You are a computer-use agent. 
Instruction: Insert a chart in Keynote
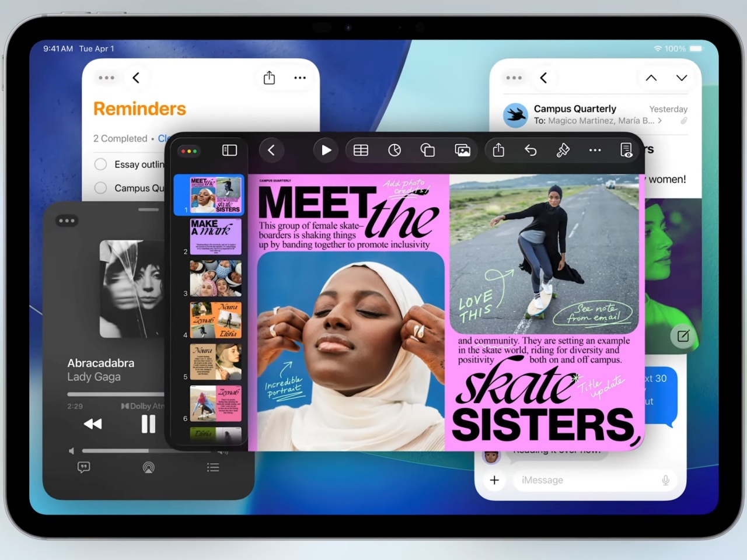pyautogui.click(x=395, y=150)
